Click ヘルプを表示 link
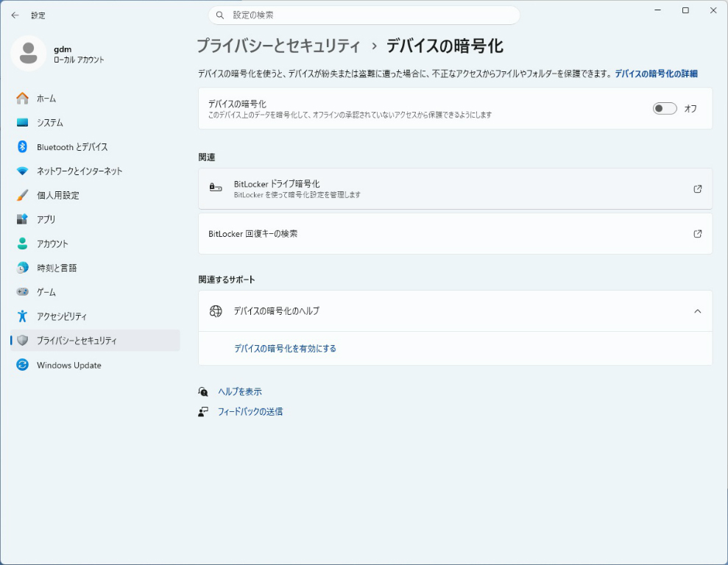 pos(240,392)
